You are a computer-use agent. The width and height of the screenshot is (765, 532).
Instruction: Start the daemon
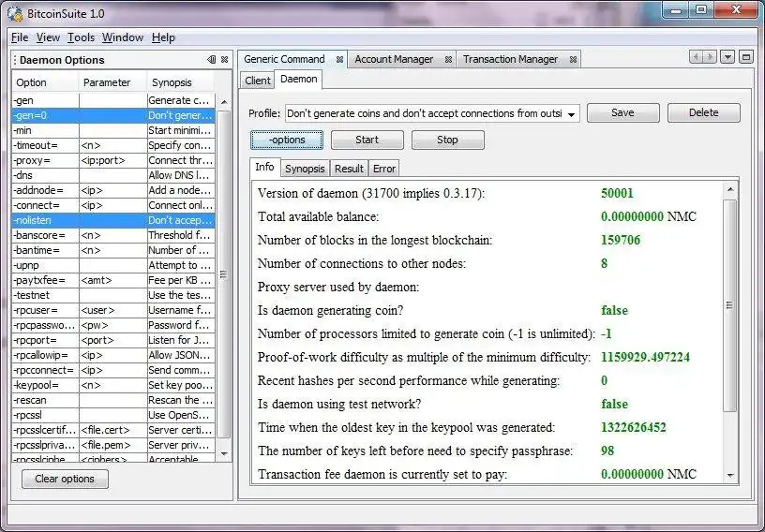point(367,140)
